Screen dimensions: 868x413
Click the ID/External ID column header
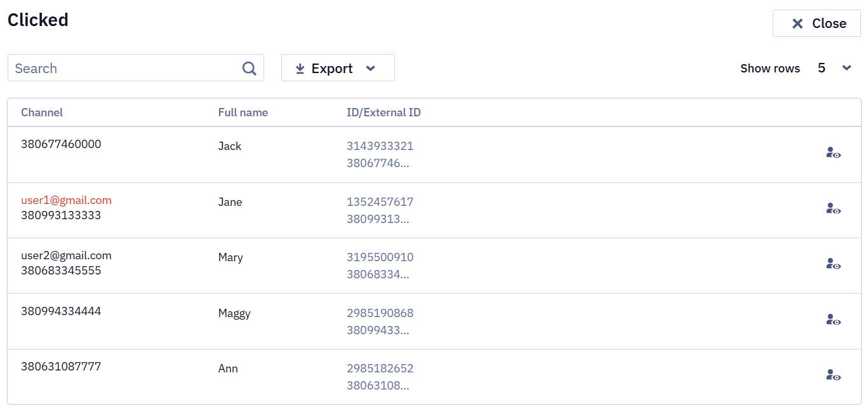(384, 112)
